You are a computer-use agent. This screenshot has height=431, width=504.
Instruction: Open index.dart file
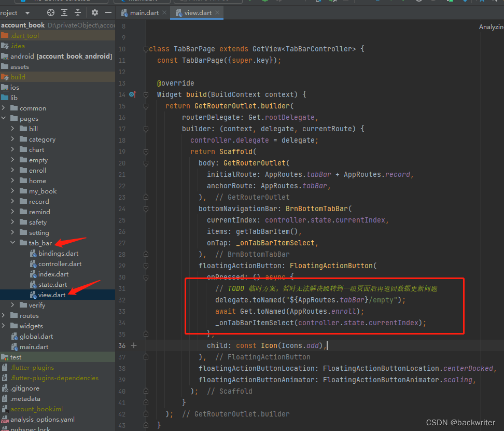click(x=58, y=274)
